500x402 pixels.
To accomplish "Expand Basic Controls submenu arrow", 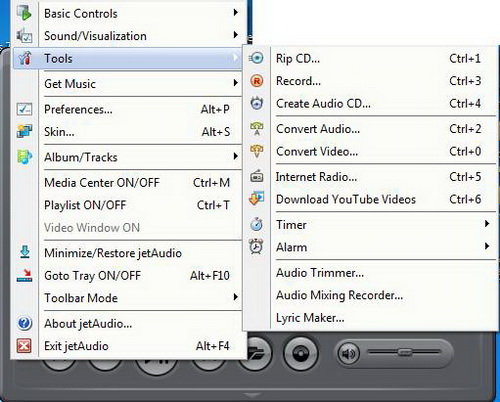I will click(x=235, y=13).
